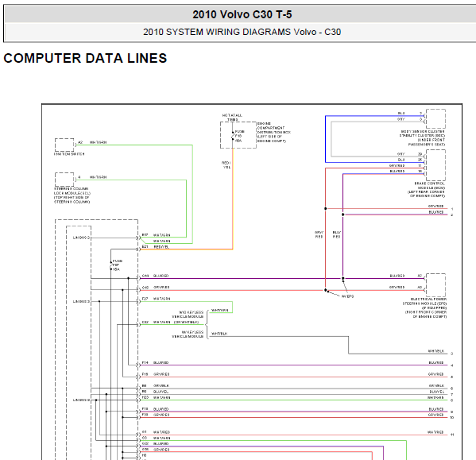Screen dimensions: 476x460
Task: Click the "F19 GRY/RED" connector label
Action: click(156, 374)
